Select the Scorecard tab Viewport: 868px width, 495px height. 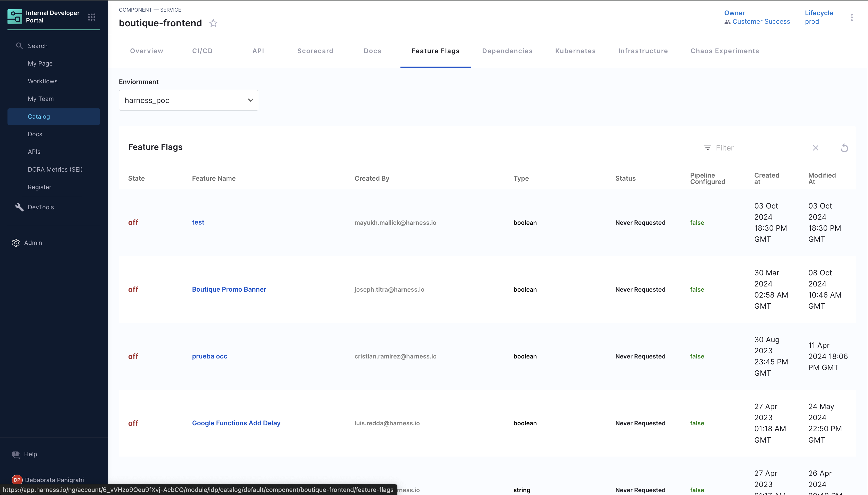click(315, 51)
